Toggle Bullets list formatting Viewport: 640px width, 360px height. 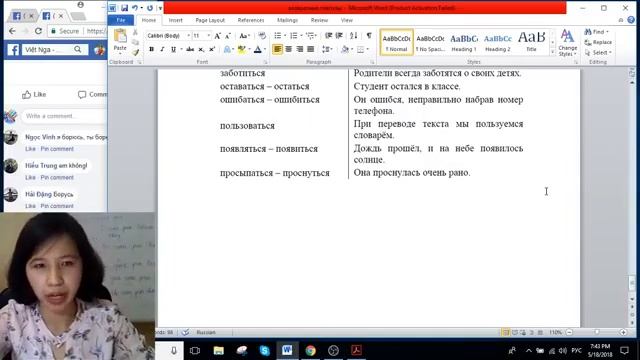[278, 36]
